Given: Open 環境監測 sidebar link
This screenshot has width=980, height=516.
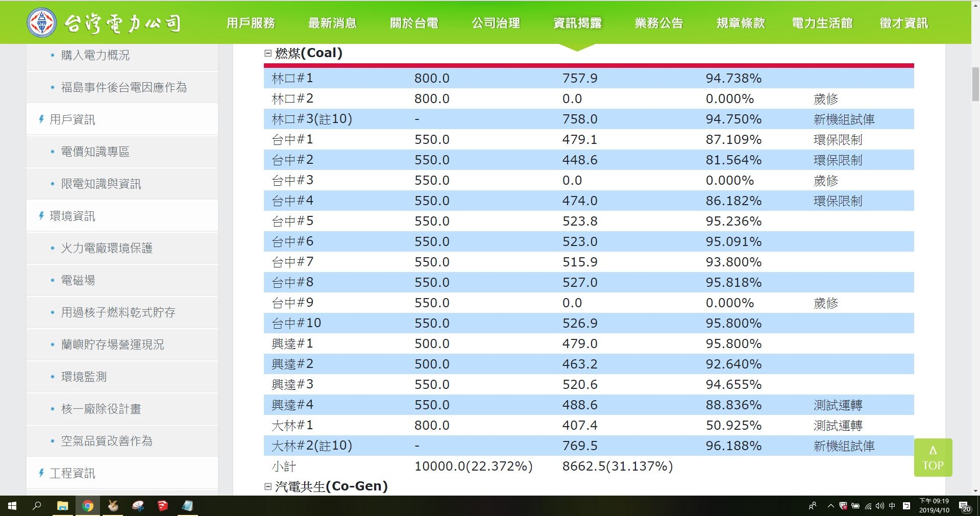Looking at the screenshot, I should coord(84,377).
